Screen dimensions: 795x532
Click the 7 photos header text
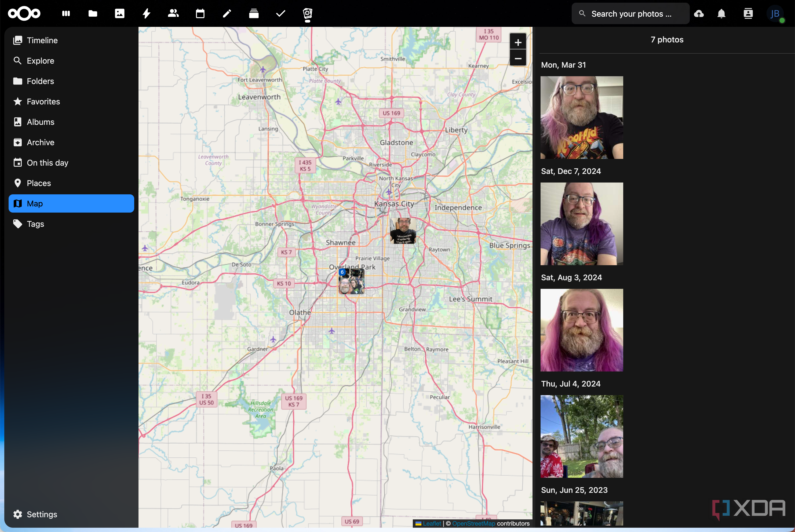pyautogui.click(x=667, y=40)
